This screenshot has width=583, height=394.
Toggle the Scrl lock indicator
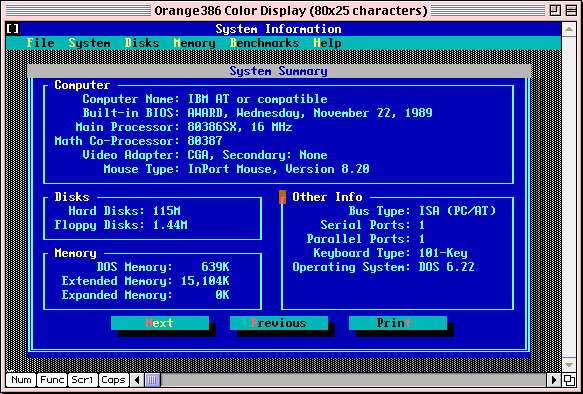point(83,380)
